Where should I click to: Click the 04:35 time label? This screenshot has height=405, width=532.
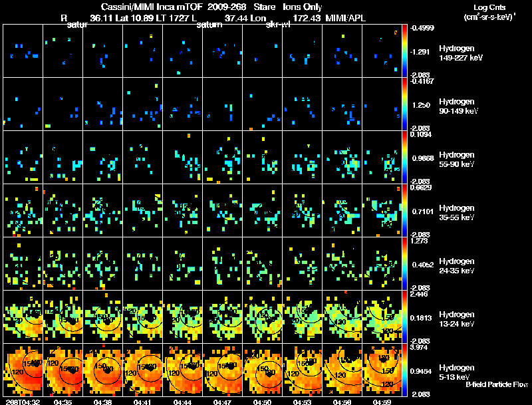pyautogui.click(x=63, y=402)
